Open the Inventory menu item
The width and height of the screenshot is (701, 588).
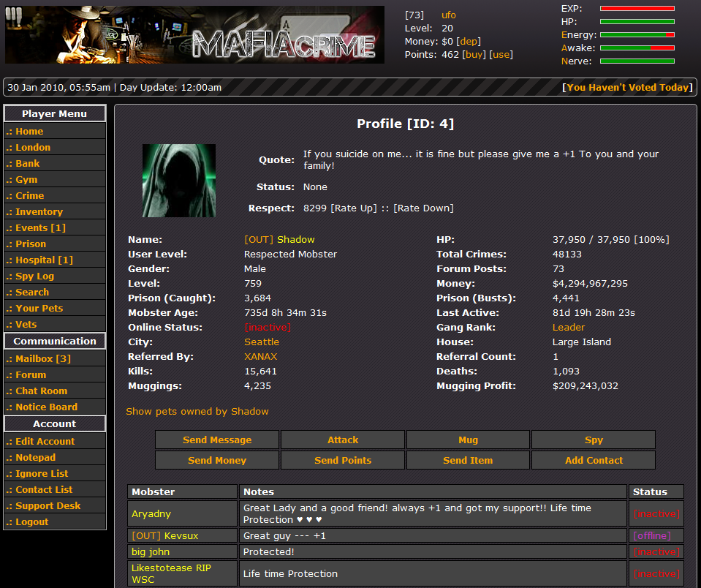tap(39, 212)
